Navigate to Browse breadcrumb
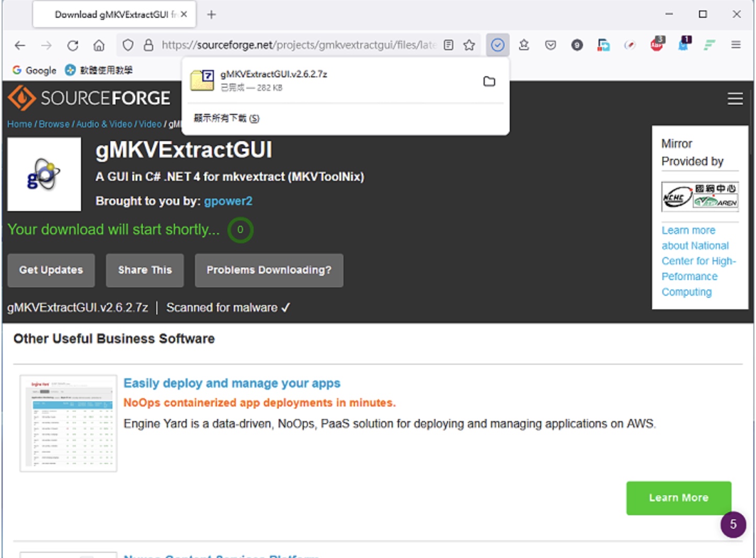 tap(54, 124)
